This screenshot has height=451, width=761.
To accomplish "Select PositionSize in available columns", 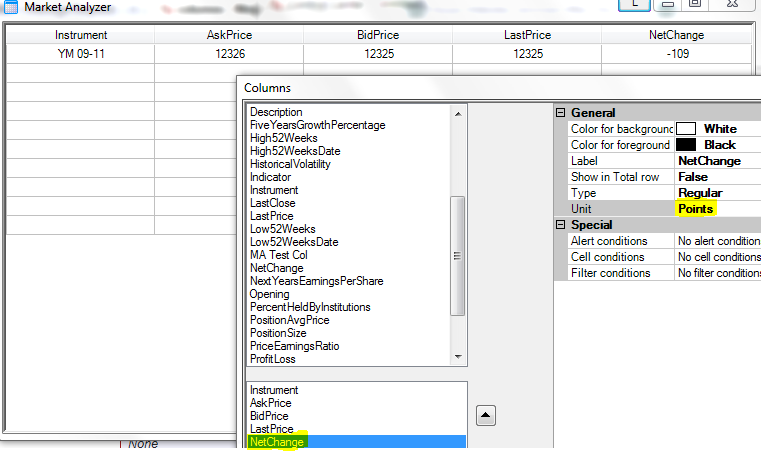I will click(x=278, y=333).
